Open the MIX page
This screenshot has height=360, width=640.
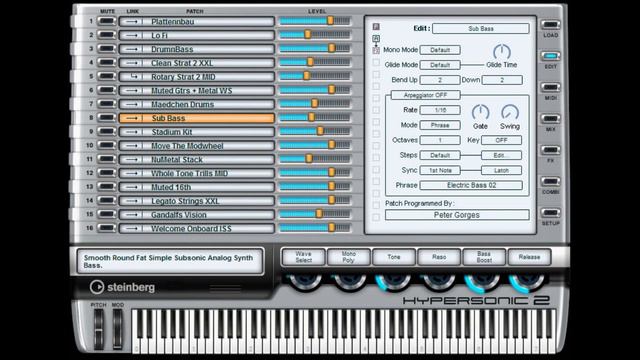[x=550, y=119]
